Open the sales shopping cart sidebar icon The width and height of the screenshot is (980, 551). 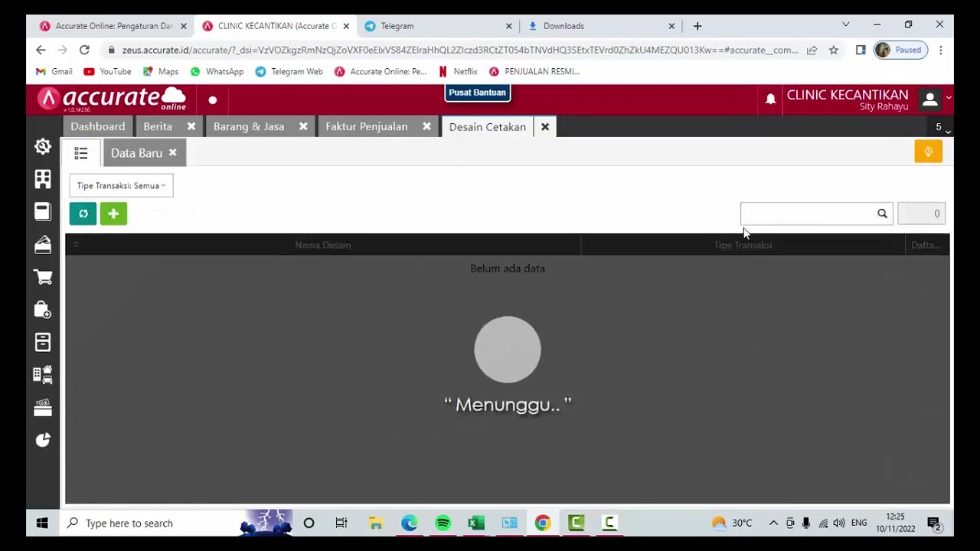coord(43,277)
